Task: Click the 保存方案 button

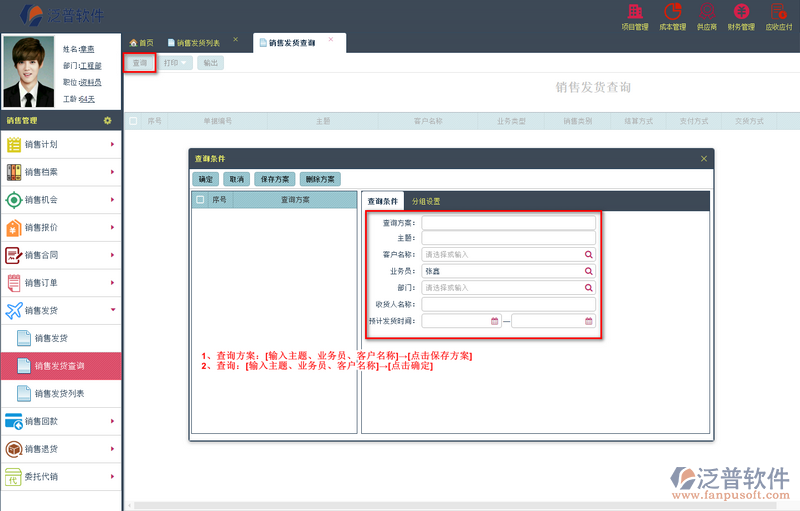Action: (x=274, y=179)
